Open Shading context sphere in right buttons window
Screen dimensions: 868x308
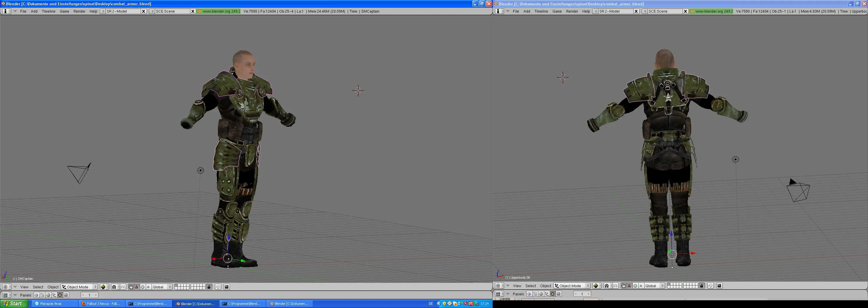coord(541,294)
